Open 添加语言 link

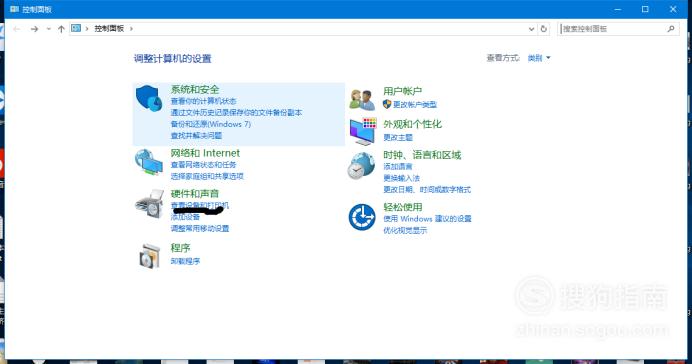click(x=398, y=166)
